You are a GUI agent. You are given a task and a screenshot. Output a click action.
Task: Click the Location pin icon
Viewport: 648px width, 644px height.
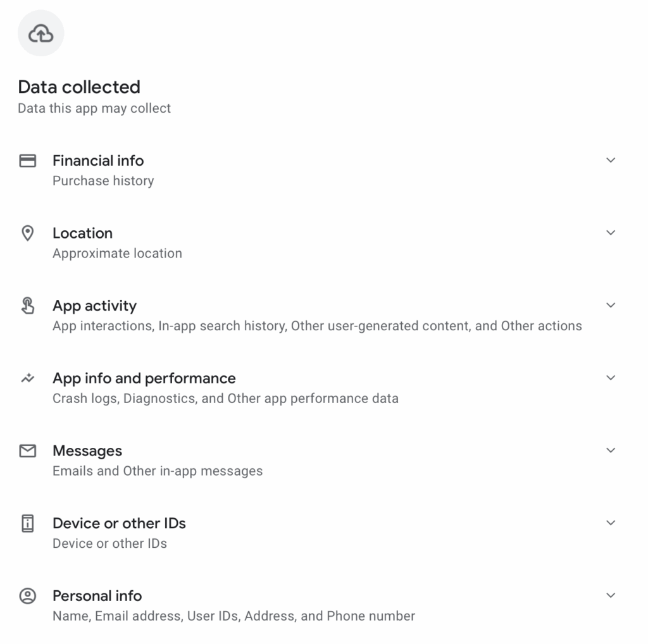click(x=28, y=233)
